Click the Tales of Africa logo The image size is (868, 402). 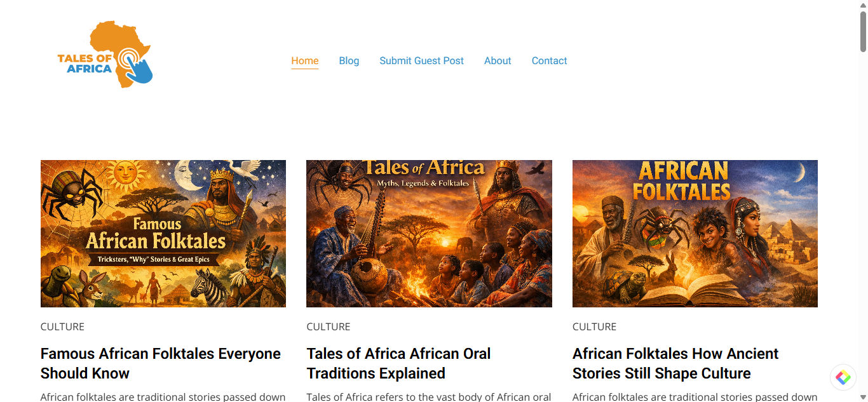pyautogui.click(x=105, y=55)
